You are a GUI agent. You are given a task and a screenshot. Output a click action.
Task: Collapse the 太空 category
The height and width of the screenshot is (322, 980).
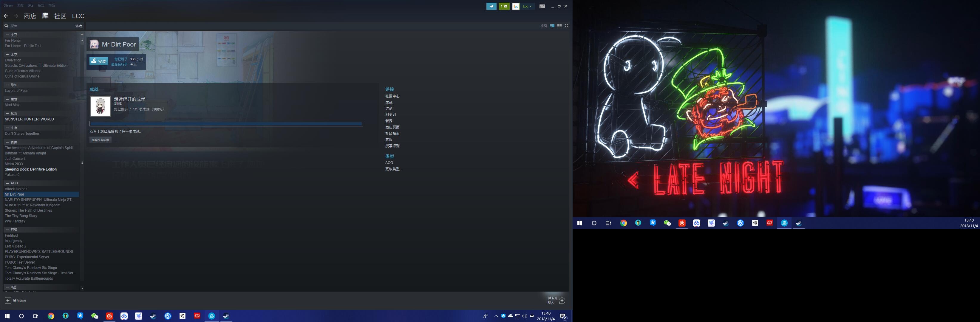(x=8, y=55)
